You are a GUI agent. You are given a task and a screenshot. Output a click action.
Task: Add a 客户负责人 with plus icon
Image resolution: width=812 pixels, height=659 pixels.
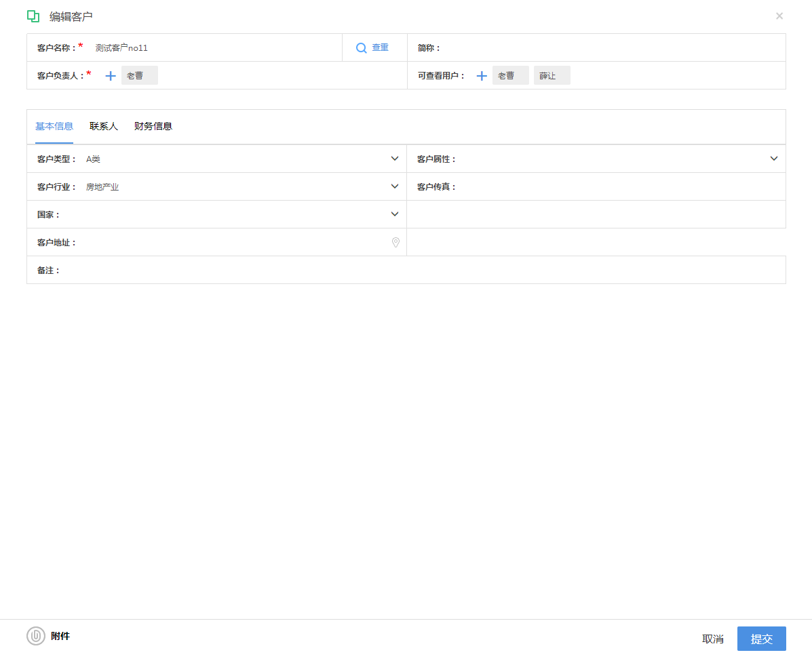click(111, 76)
